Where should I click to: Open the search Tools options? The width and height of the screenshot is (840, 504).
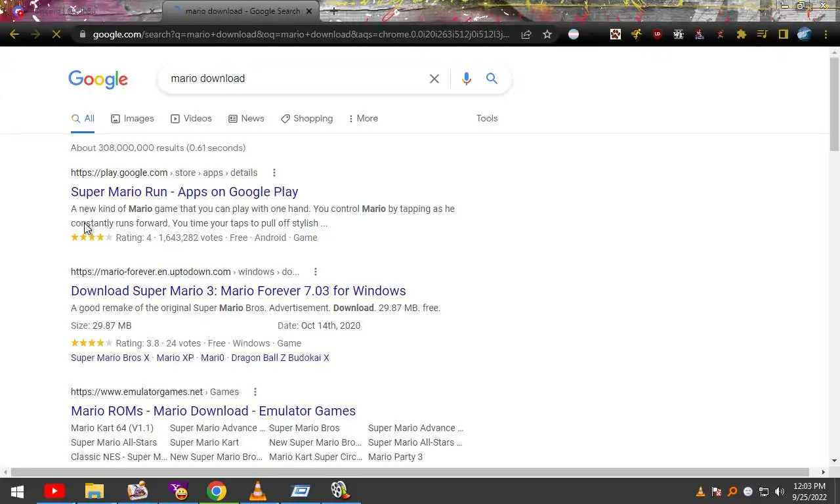pos(487,119)
